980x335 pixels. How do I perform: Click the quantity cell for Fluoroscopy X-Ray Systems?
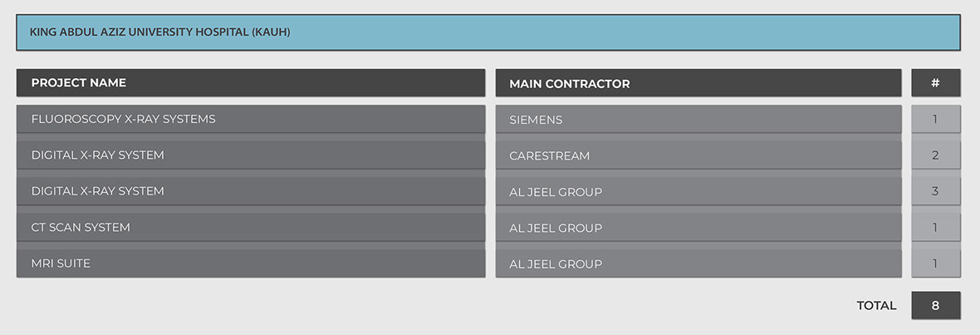click(935, 120)
